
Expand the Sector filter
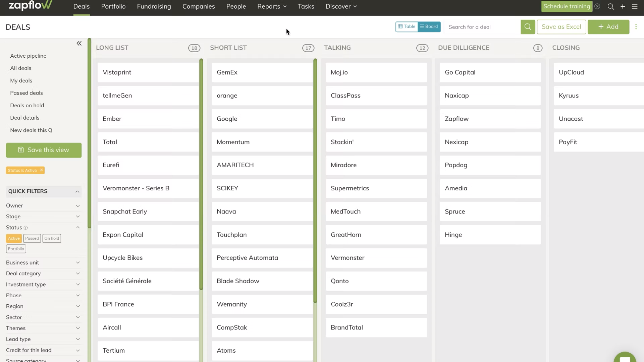coord(44,317)
